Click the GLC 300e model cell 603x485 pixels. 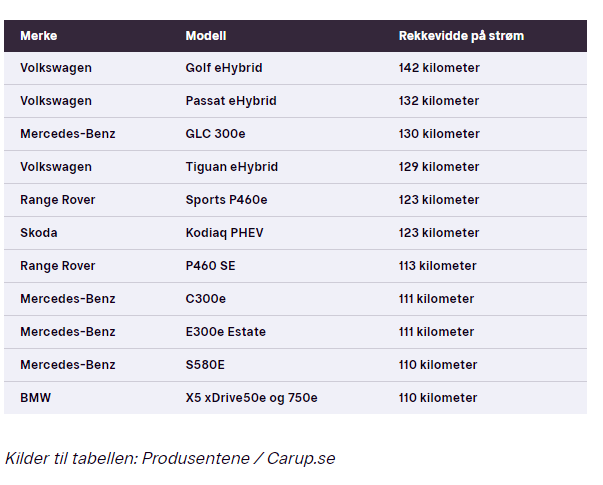(215, 134)
